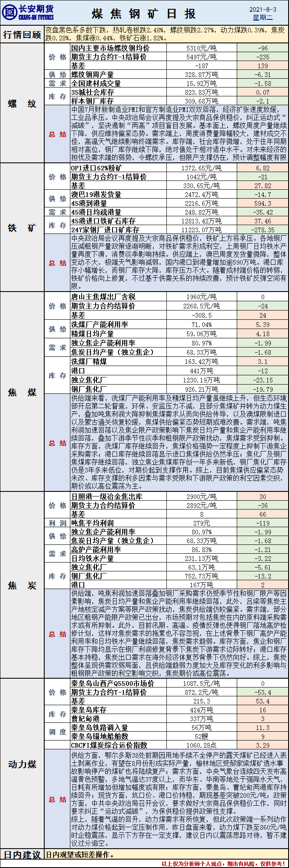Viewport: 289px width, 868px height.
Task: Select row label 吨焦平均利润
Action: click(92, 523)
